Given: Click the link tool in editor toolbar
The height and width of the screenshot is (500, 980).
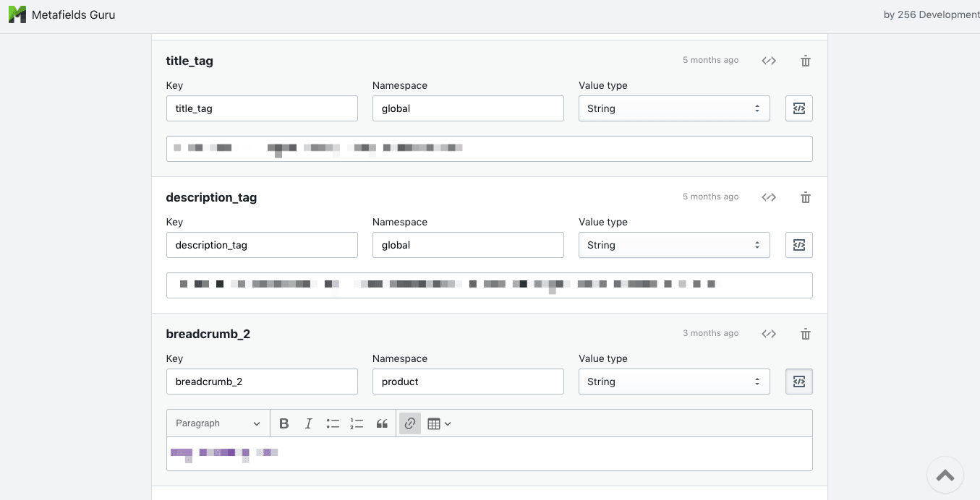Looking at the screenshot, I should (410, 423).
